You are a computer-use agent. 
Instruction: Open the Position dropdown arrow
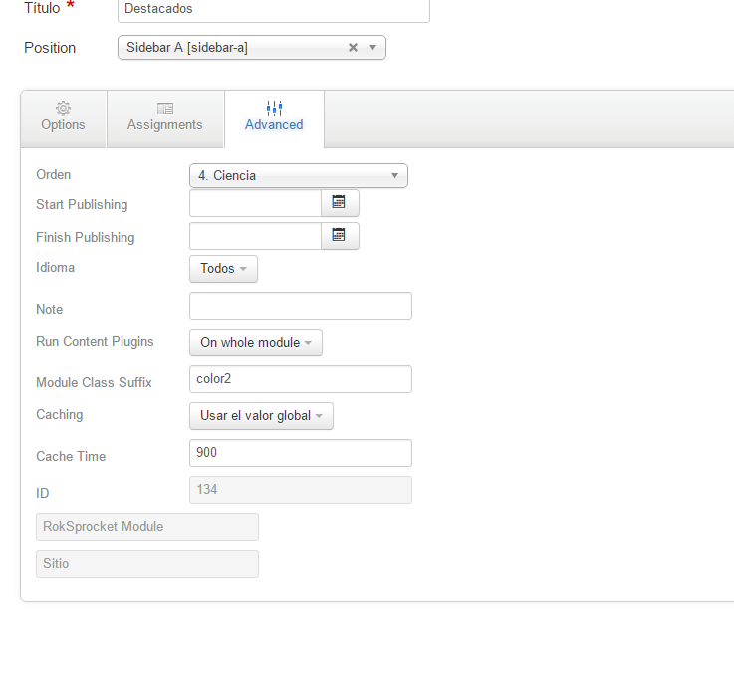pos(373,47)
